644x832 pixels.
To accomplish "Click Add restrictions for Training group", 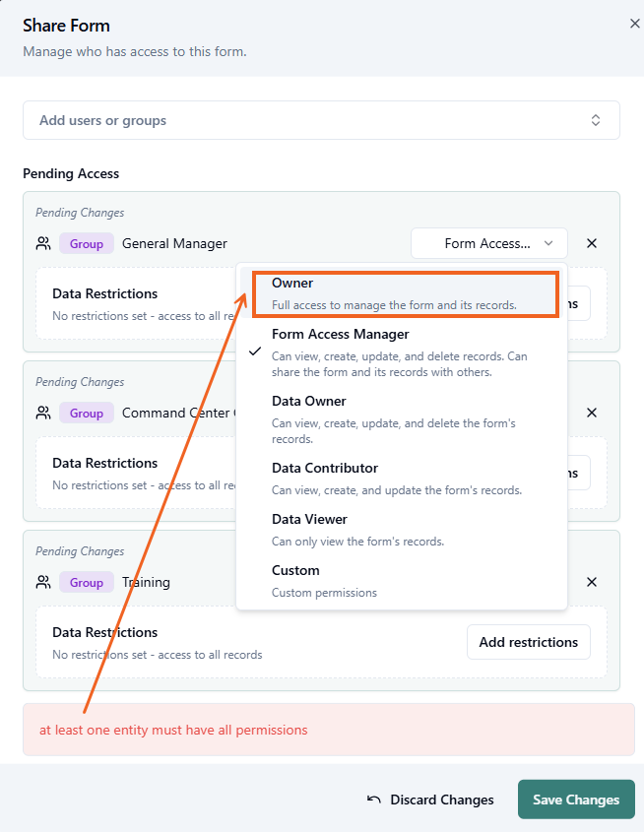I will (x=528, y=642).
